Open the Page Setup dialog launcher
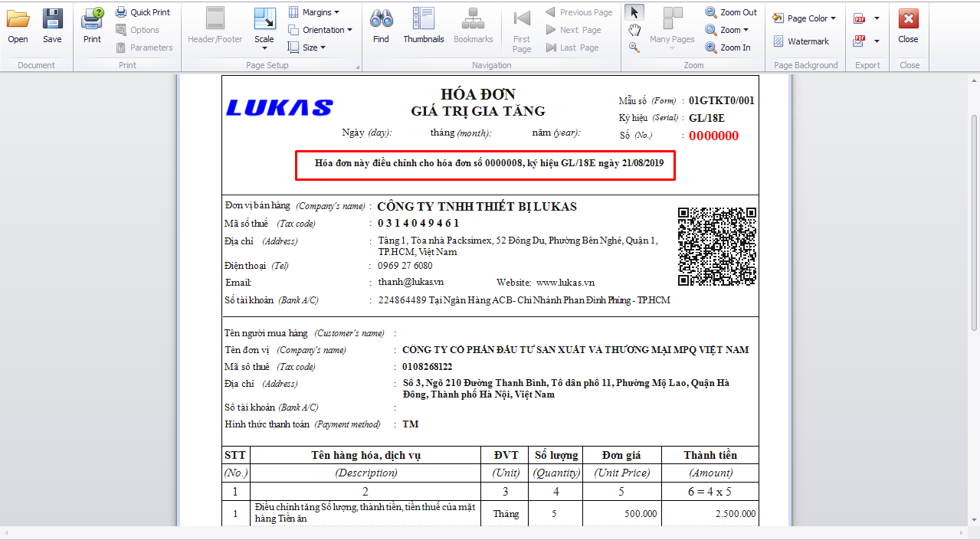The image size is (980, 540). pos(357,66)
